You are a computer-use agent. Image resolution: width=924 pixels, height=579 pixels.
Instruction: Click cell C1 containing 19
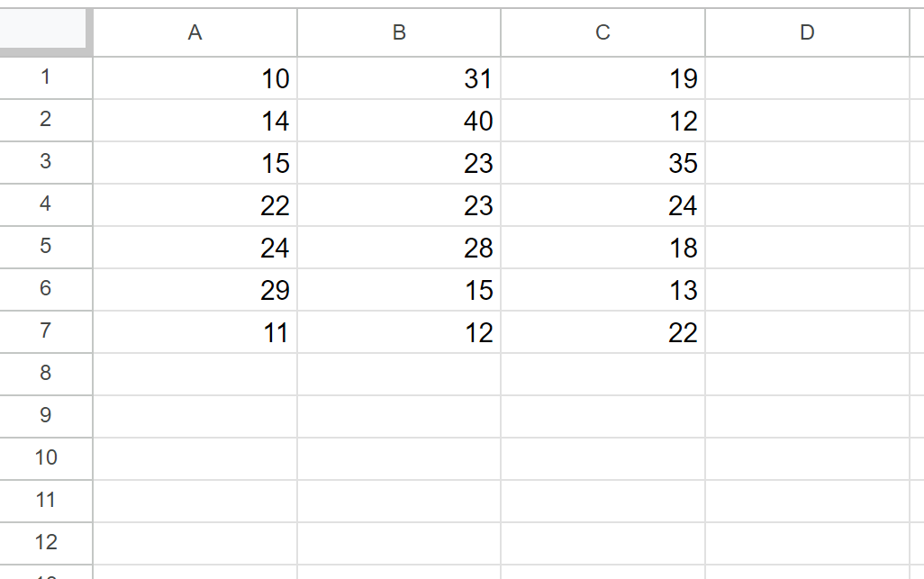(602, 78)
